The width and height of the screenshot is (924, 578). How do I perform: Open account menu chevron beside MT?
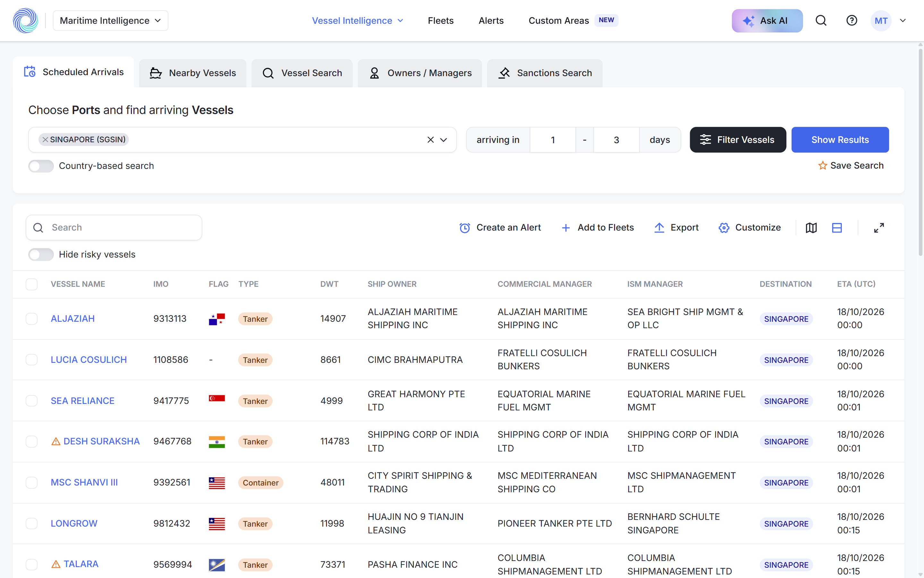(x=903, y=21)
